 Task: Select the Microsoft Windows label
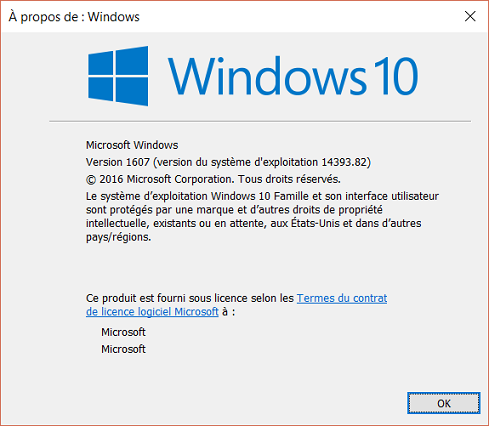click(x=132, y=145)
